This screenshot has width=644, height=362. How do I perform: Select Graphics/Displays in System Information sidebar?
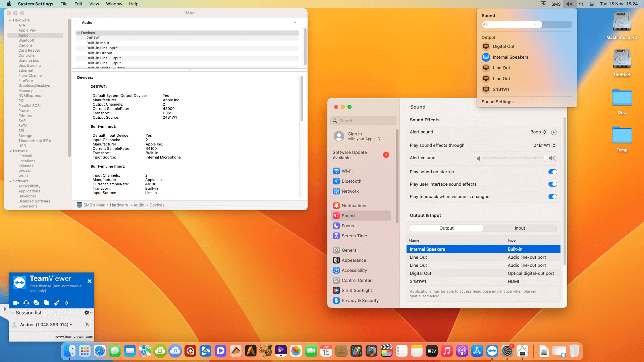coord(34,85)
